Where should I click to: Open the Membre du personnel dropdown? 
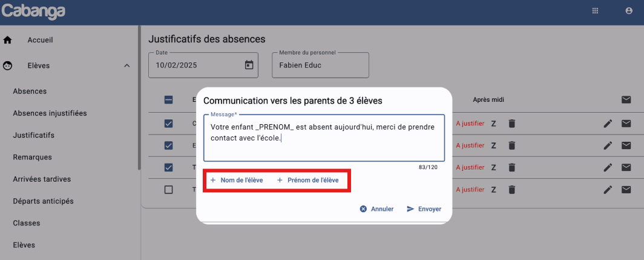click(x=320, y=65)
